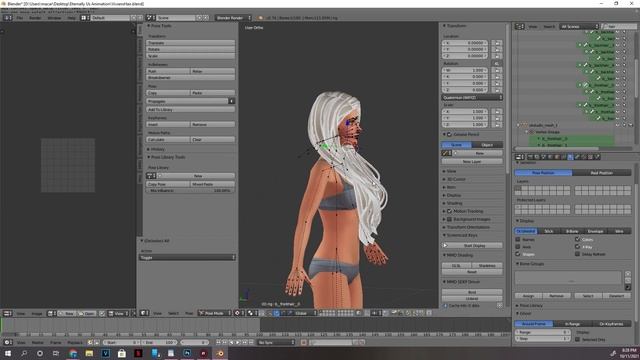Screen dimensions: 640x360
Task: Enable the Grease Pencil checkbox
Action: 449,134
